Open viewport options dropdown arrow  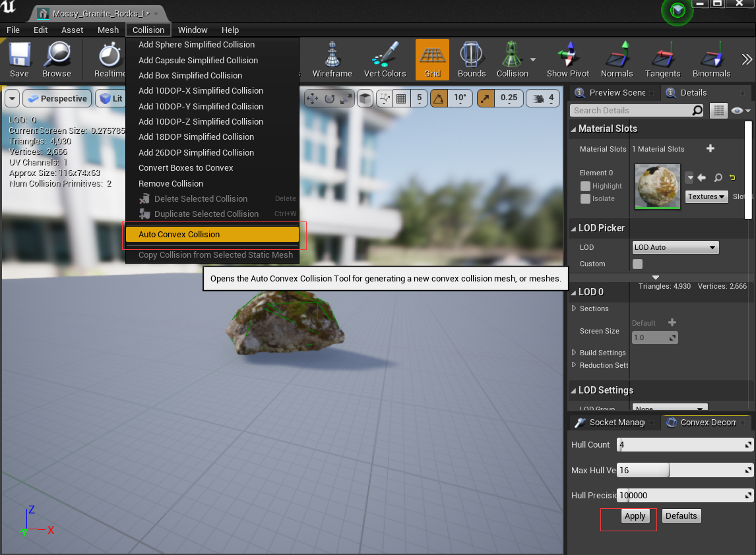[12, 98]
